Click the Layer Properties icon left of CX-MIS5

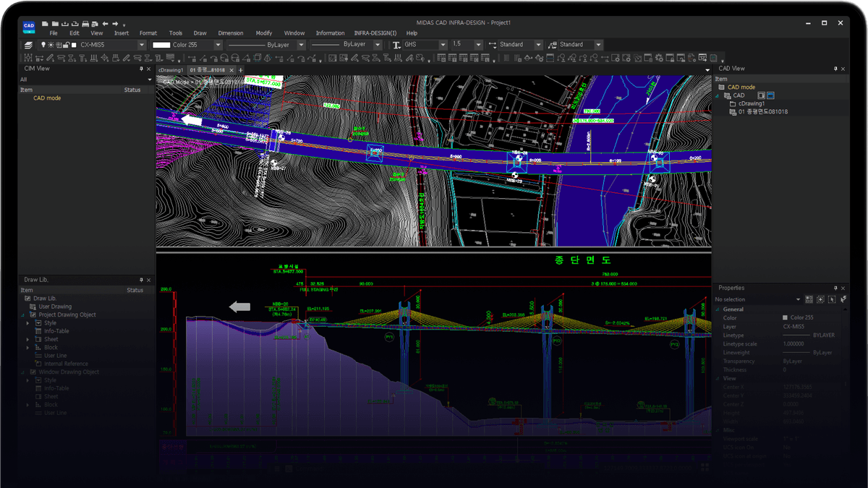tap(30, 44)
